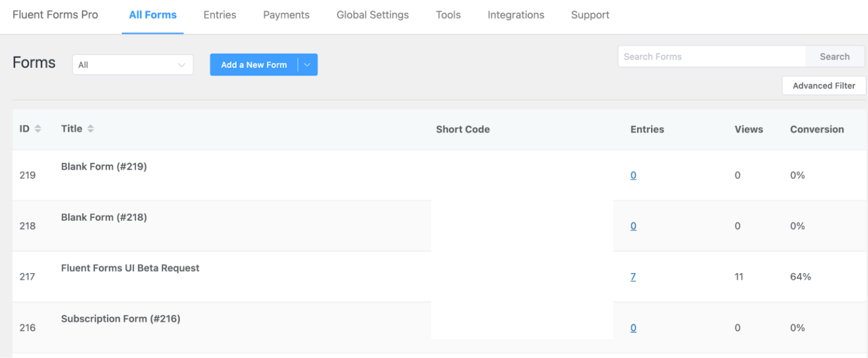
Task: Click the Fluent Forms Pro brand title
Action: (55, 15)
